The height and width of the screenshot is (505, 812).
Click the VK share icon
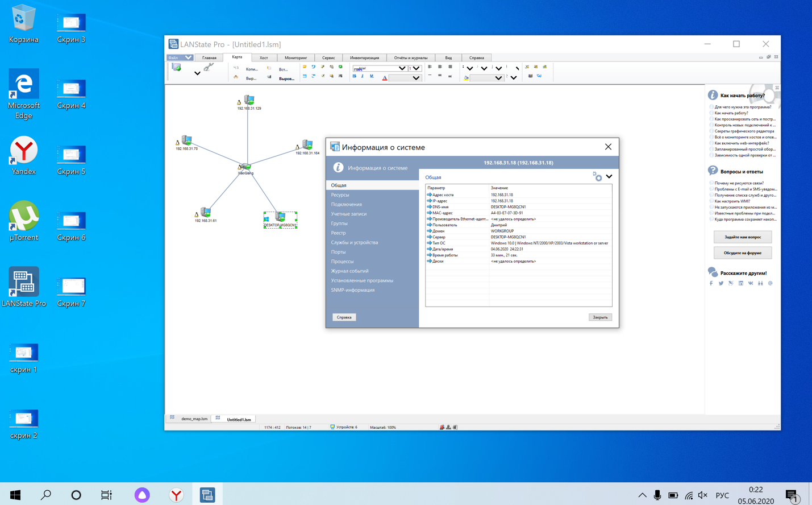point(751,283)
